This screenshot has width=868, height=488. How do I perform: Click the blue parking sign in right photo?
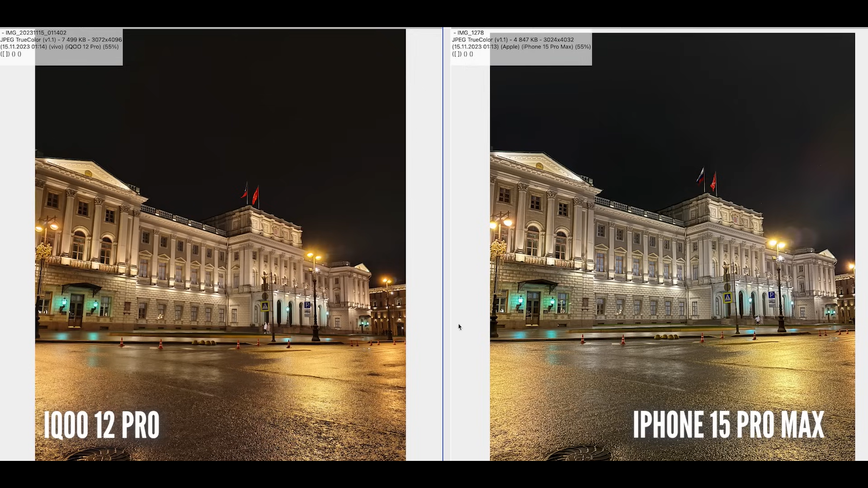(771, 296)
